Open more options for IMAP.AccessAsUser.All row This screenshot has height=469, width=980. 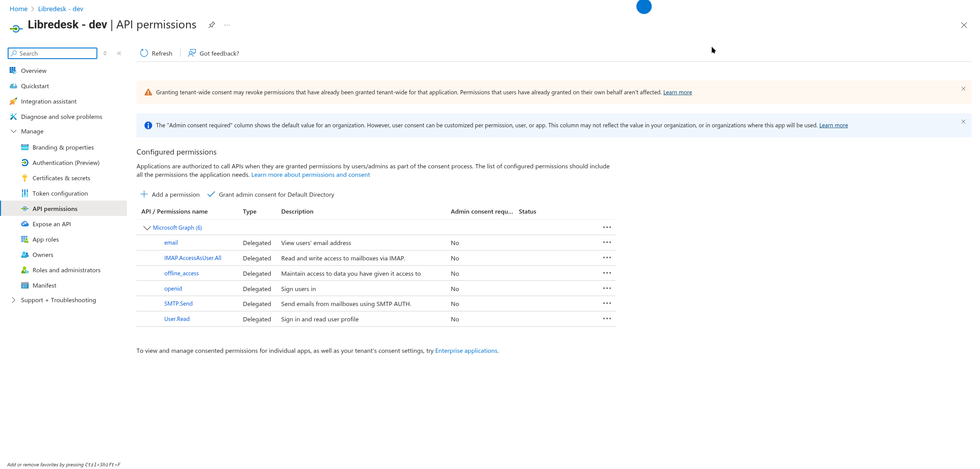pyautogui.click(x=607, y=258)
